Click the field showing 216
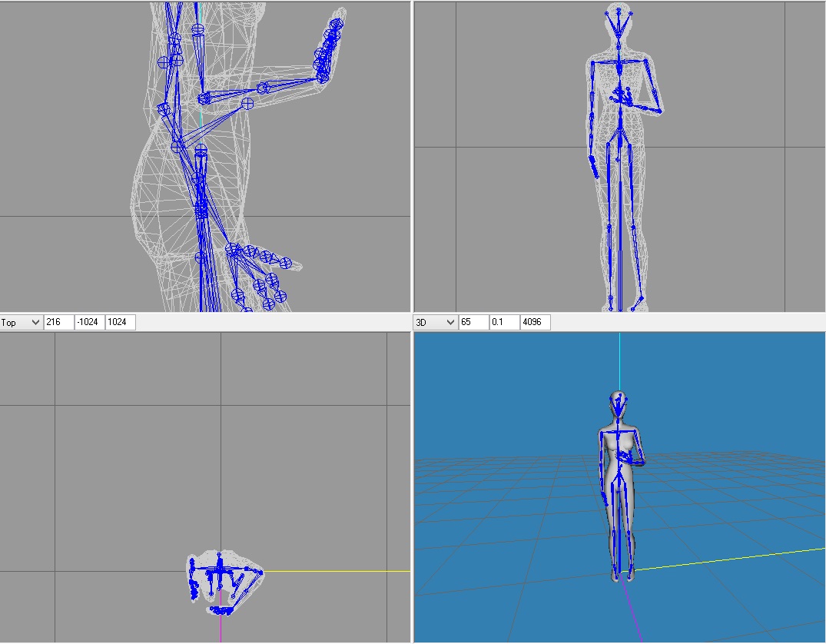Image resolution: width=826 pixels, height=644 pixels. tap(58, 323)
